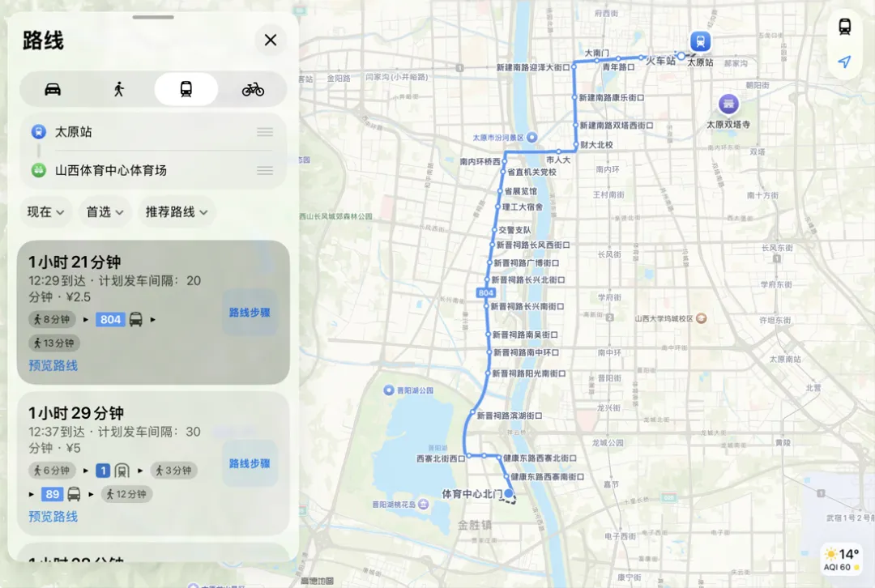Tap the 8分钟 walking chip
Screen dimensions: 875x588
(x=53, y=320)
